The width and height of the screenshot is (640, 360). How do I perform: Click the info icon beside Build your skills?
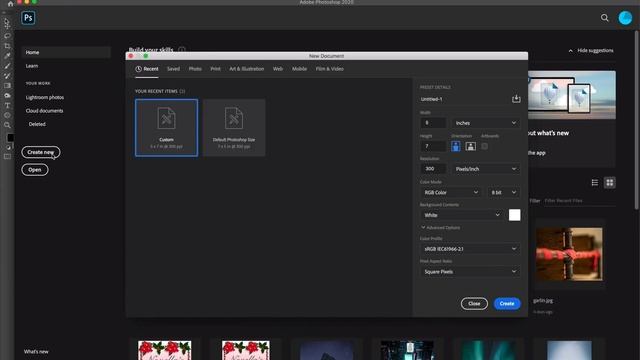coord(182,49)
